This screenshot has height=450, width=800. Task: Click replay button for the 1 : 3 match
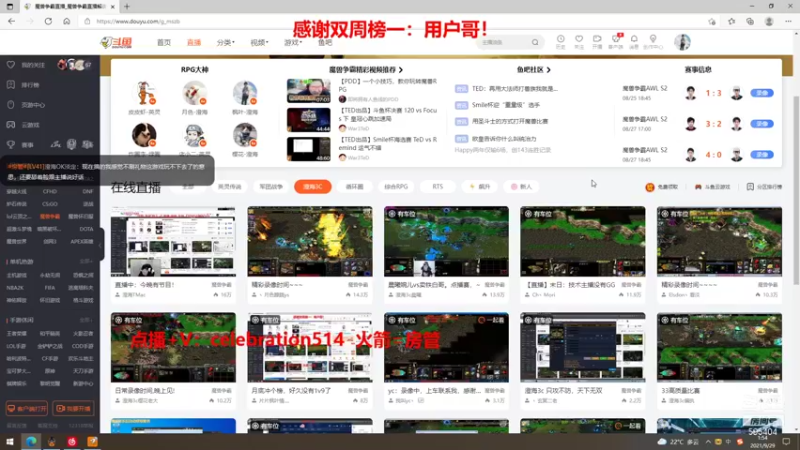pos(762,93)
